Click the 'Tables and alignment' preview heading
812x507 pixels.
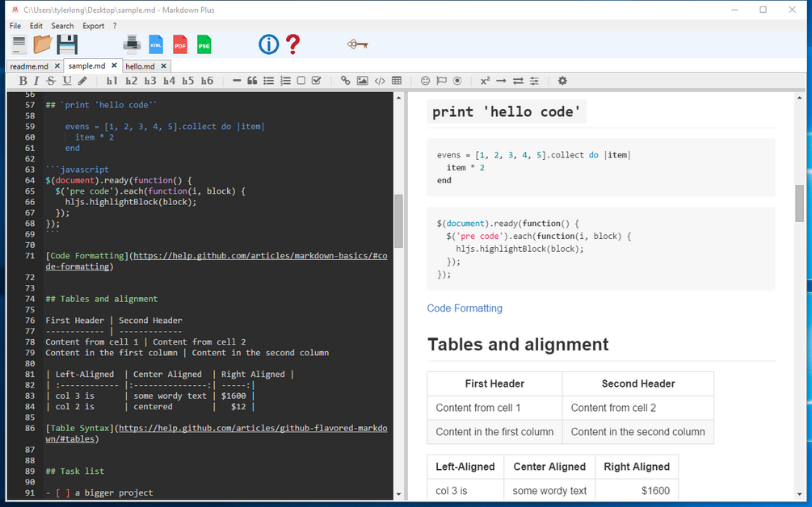pos(518,345)
